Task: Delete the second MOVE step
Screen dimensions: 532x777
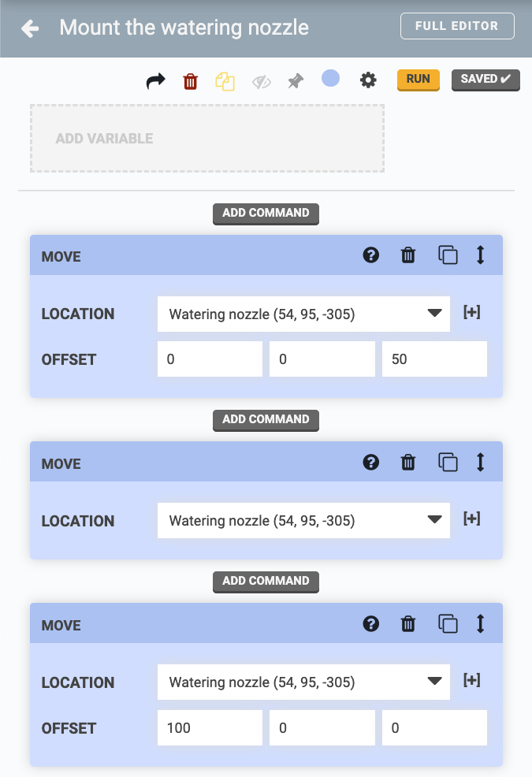Action: [x=407, y=463]
